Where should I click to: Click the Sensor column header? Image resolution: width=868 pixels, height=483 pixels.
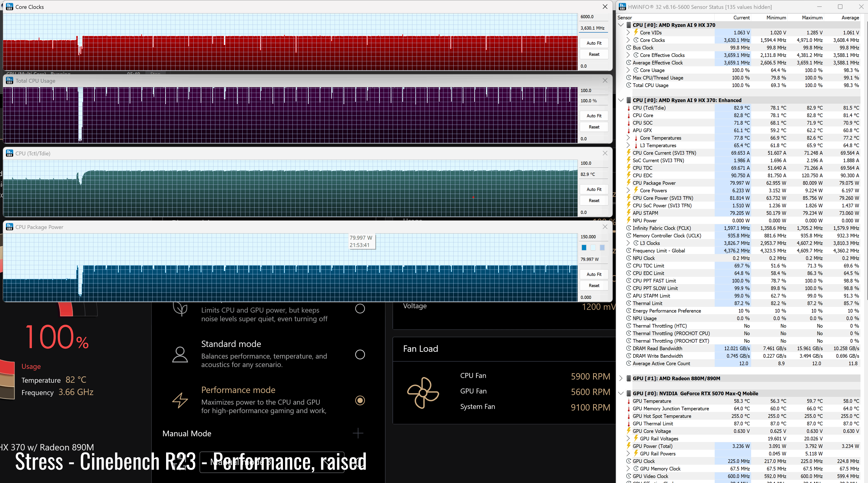665,18
